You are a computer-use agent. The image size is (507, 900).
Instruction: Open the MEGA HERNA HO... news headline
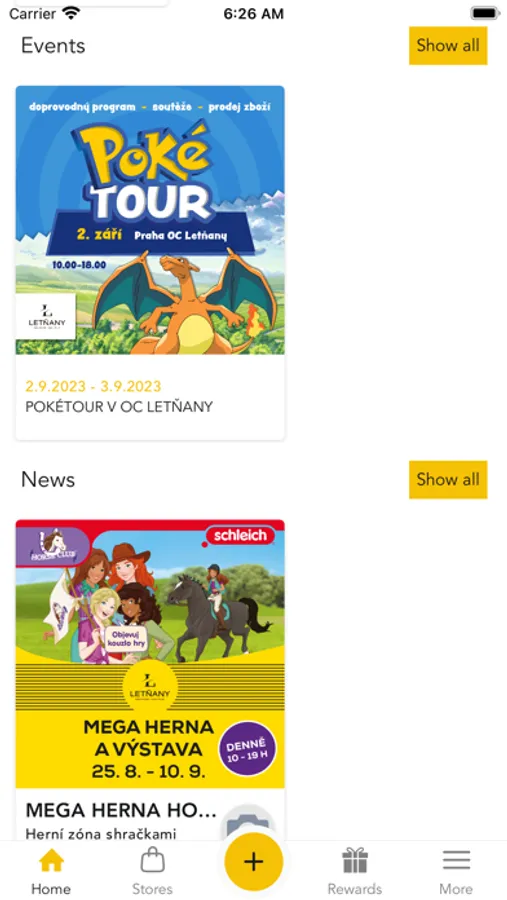[x=121, y=810]
